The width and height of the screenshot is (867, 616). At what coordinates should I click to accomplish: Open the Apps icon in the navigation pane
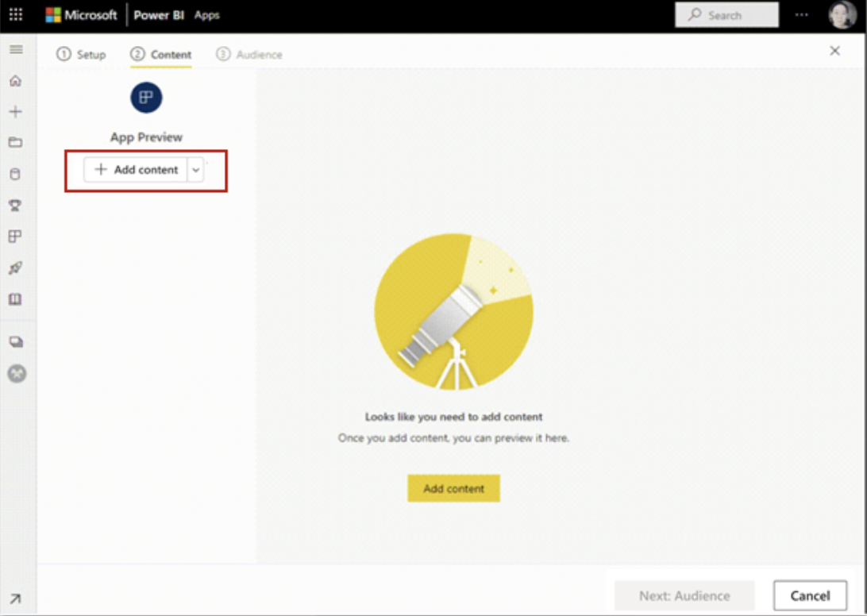click(17, 235)
